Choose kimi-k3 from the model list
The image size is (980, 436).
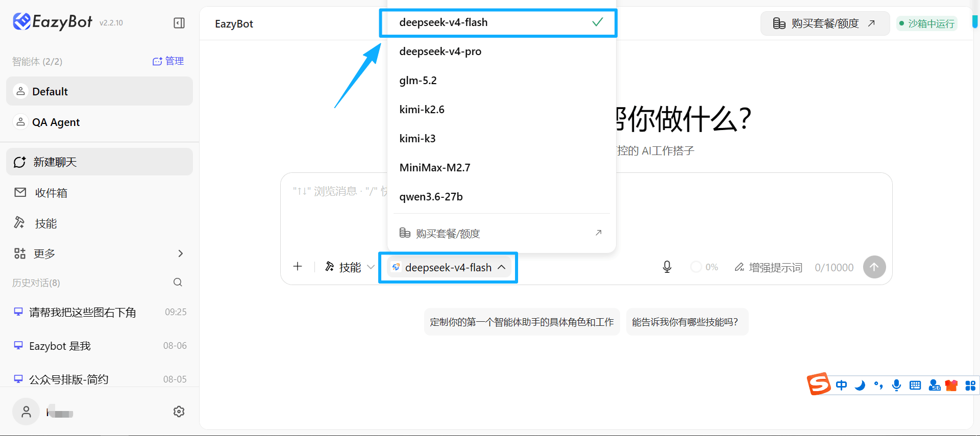501,139
